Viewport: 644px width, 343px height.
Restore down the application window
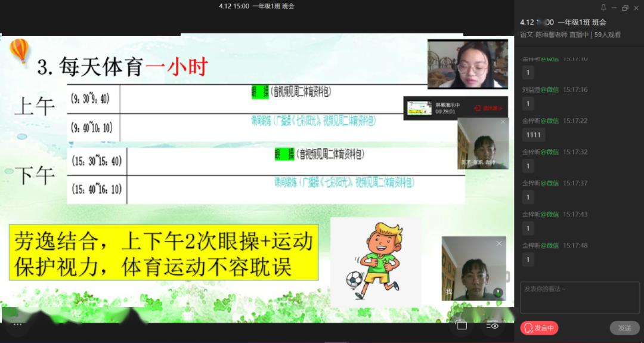625,8
